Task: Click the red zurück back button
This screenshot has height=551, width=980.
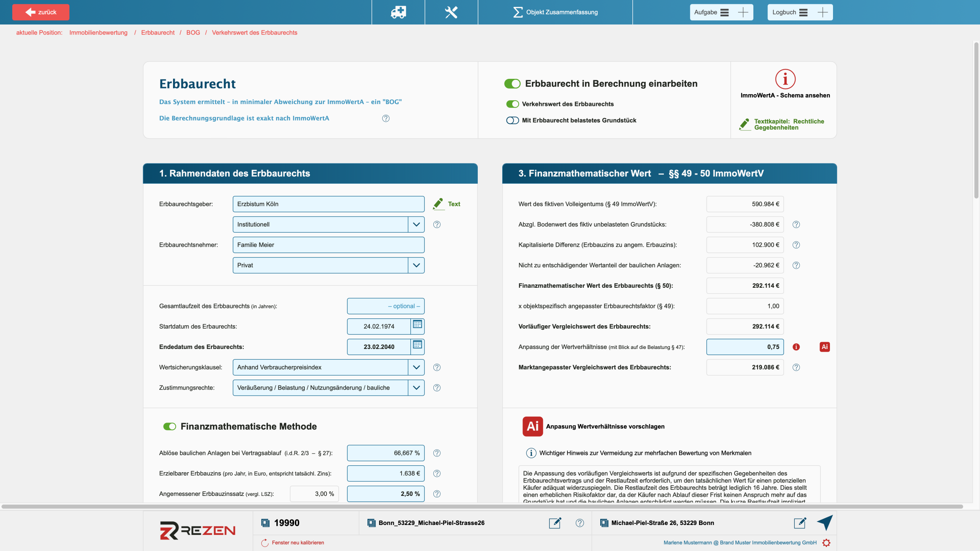Action: 41,12
